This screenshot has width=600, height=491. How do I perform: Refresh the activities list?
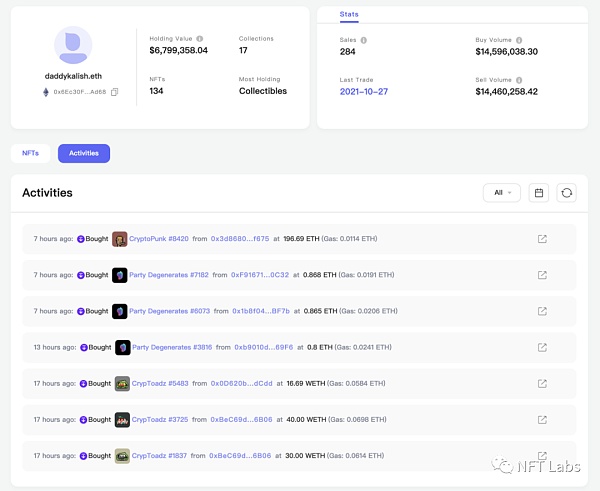tap(567, 193)
